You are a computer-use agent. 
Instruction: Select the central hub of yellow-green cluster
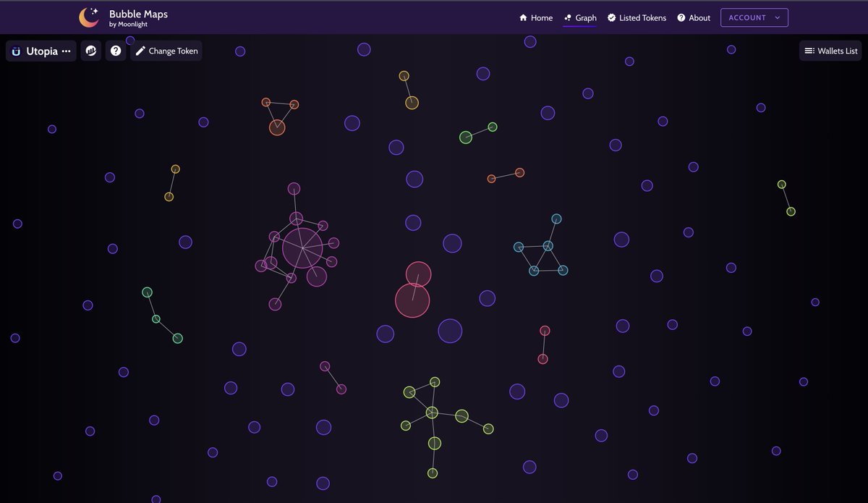click(x=432, y=413)
